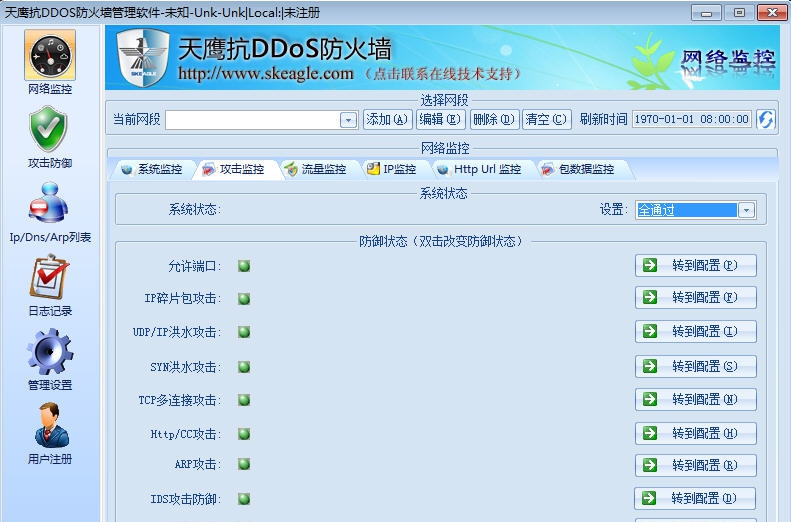Click the 系统状态: label text
The width and height of the screenshot is (791, 522).
tap(195, 209)
